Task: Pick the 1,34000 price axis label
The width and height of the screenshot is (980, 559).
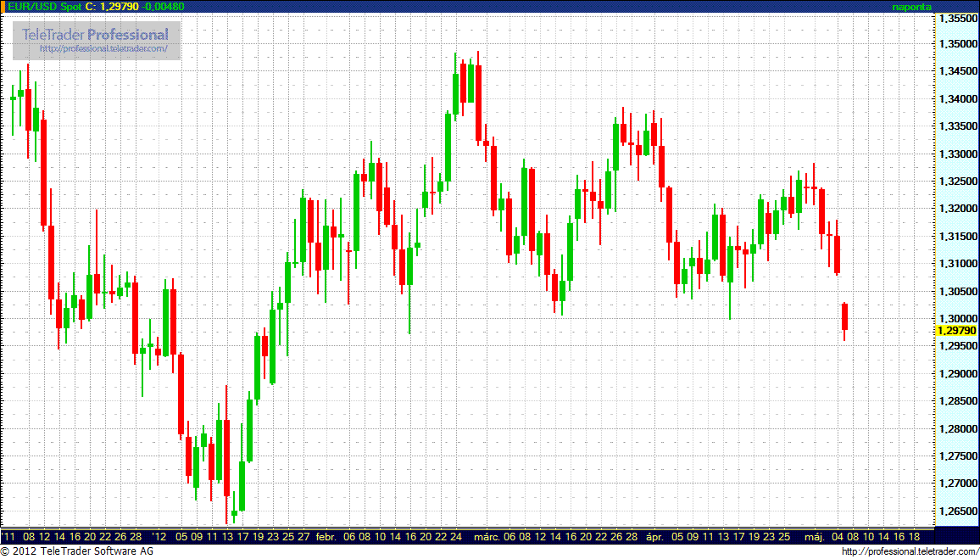Action: 956,98
